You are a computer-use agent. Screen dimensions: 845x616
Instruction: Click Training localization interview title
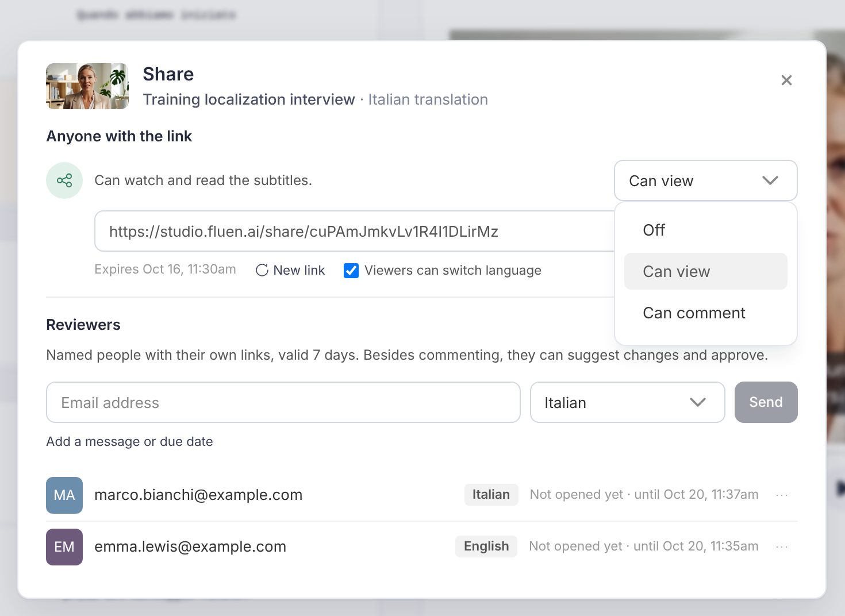(x=249, y=99)
